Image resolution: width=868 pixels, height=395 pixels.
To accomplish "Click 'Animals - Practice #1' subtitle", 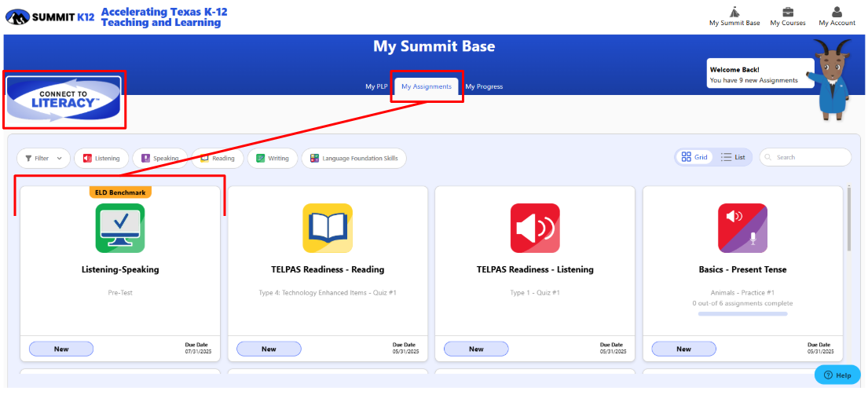I will tap(742, 293).
